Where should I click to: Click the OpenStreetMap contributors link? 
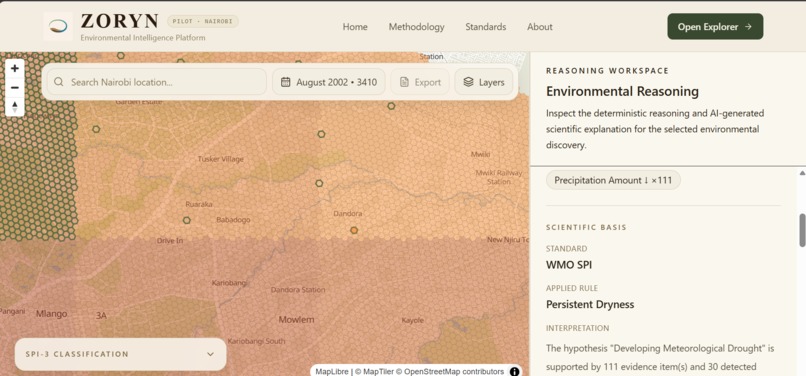click(x=451, y=371)
